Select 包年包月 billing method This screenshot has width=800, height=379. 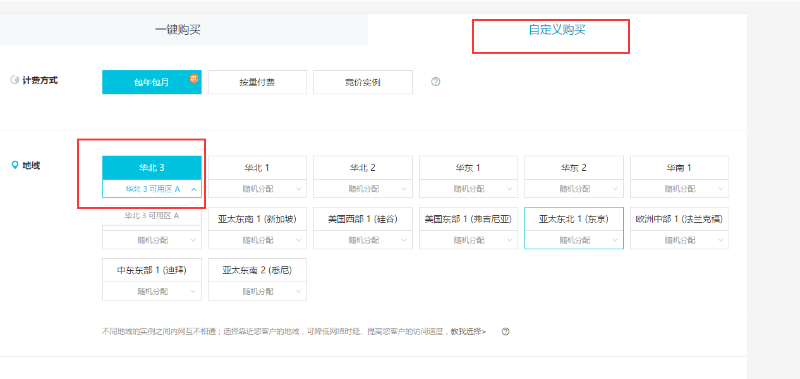152,82
